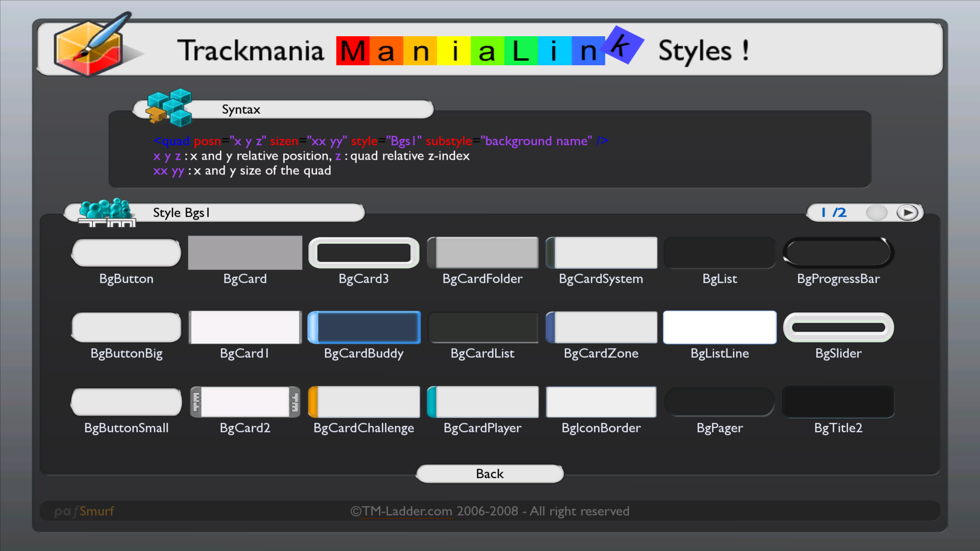Click the 'BgCardBuddy' label text
The height and width of the screenshot is (551, 980).
[x=364, y=354]
